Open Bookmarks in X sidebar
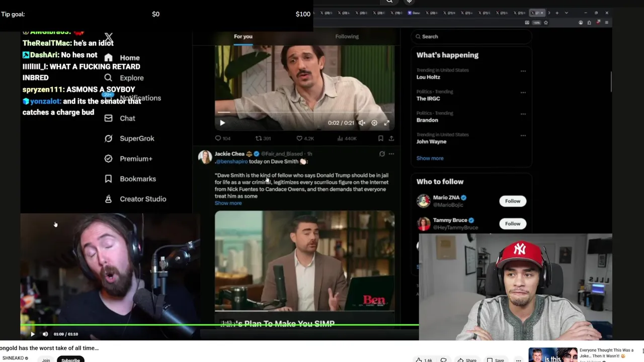Image resolution: width=644 pixels, height=362 pixels. (x=130, y=178)
